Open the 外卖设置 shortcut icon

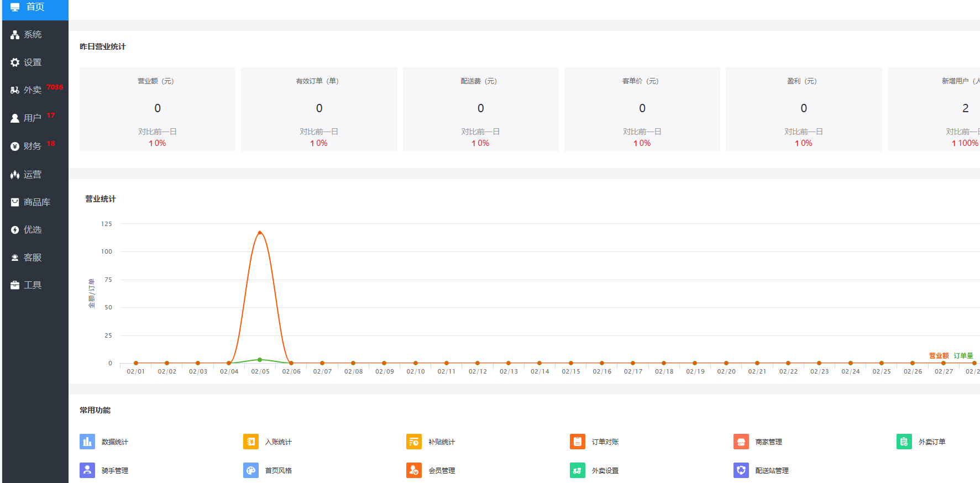tap(578, 470)
